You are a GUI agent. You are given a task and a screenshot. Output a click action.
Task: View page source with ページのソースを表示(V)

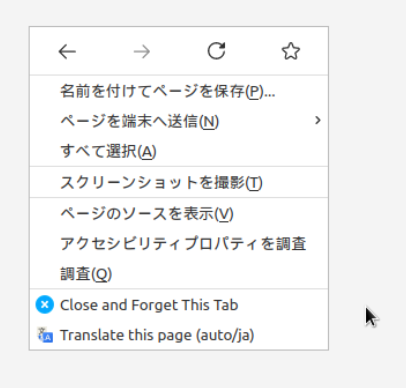point(179,214)
